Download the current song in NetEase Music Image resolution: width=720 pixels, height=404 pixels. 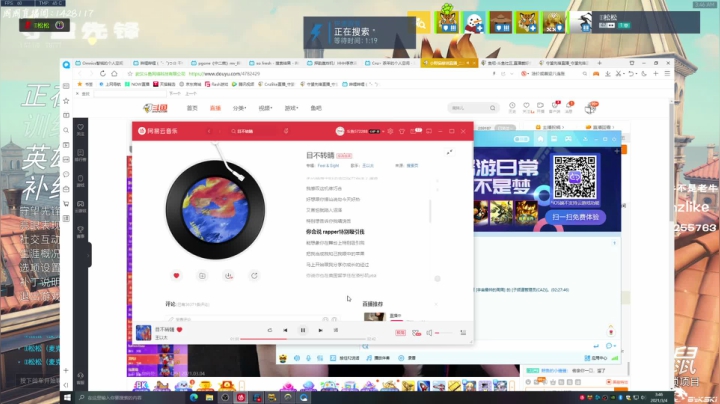[228, 275]
